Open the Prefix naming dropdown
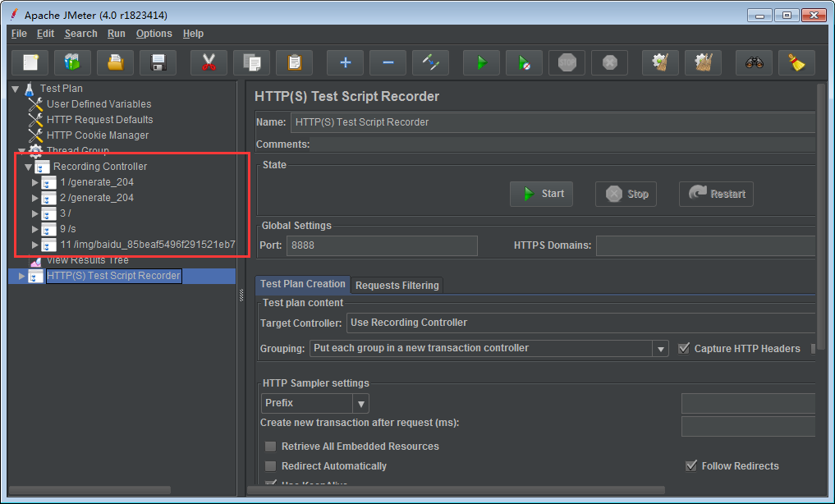The image size is (835, 504). pyautogui.click(x=360, y=404)
